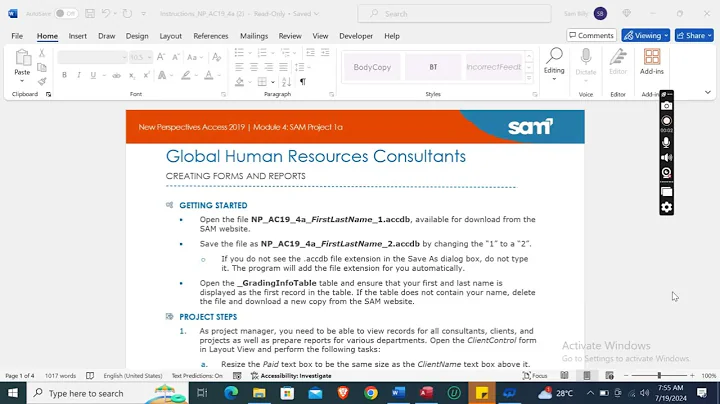The height and width of the screenshot is (404, 720).
Task: Toggle Underline formatting button
Action: pyautogui.click(x=93, y=75)
